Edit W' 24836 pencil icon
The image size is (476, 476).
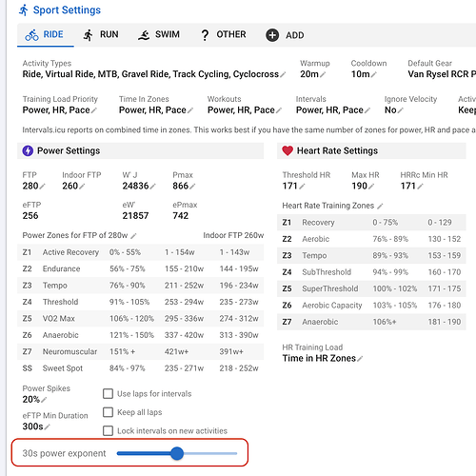click(153, 187)
